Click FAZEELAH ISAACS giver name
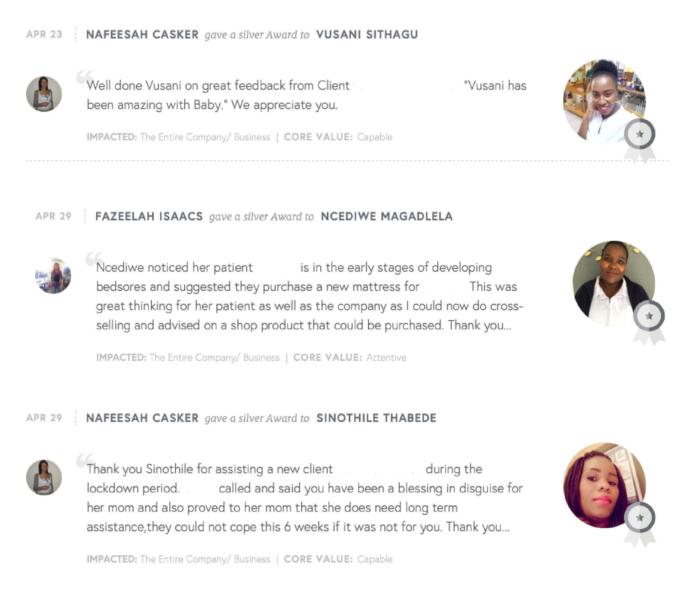700x593 pixels. pos(149,216)
